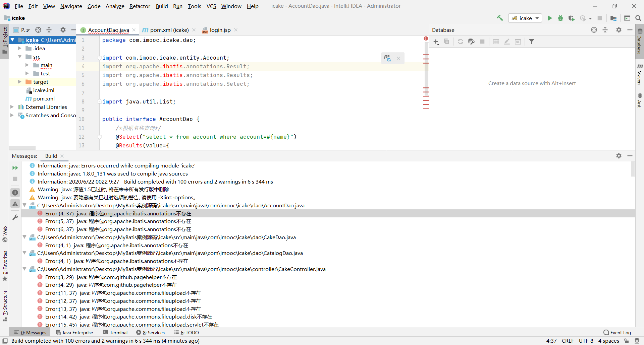Screen dimensions: 644x345
Task: Hide the Messages panel with minus icon
Action: click(x=630, y=156)
